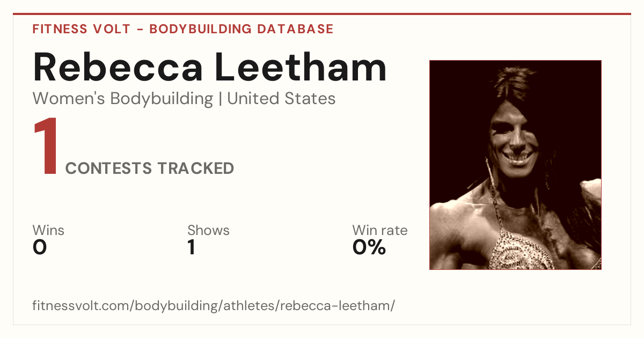Image resolution: width=644 pixels, height=338 pixels.
Task: Click the Women's Bodybuilding category text
Action: click(x=123, y=99)
